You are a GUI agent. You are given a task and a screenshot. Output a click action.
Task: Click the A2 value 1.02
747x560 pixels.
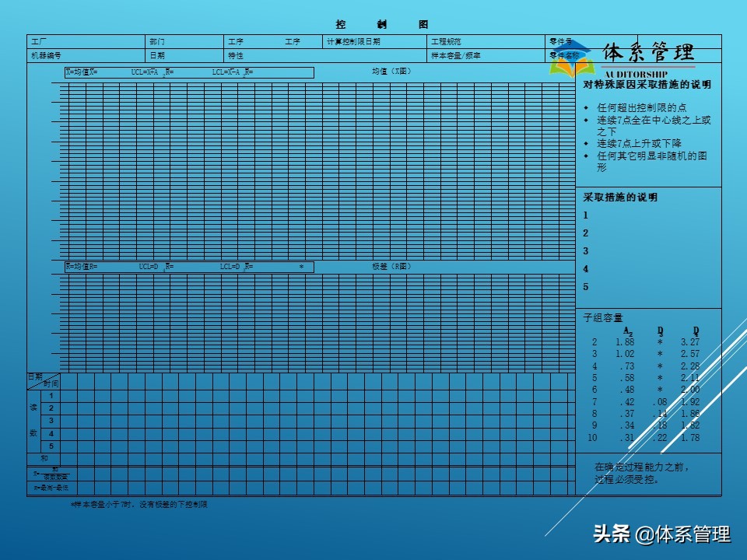click(625, 354)
